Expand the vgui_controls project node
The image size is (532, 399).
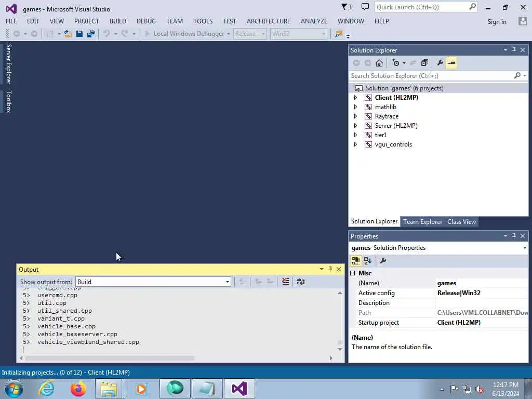355,144
